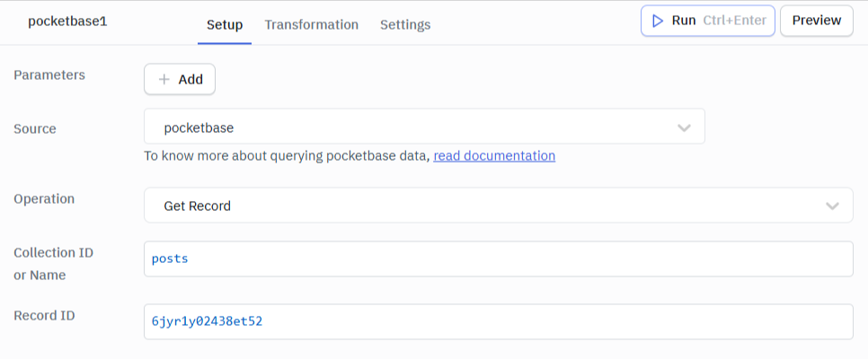Screen dimensions: 868x359
Task: Open the read documentation link
Action: pyautogui.click(x=494, y=156)
